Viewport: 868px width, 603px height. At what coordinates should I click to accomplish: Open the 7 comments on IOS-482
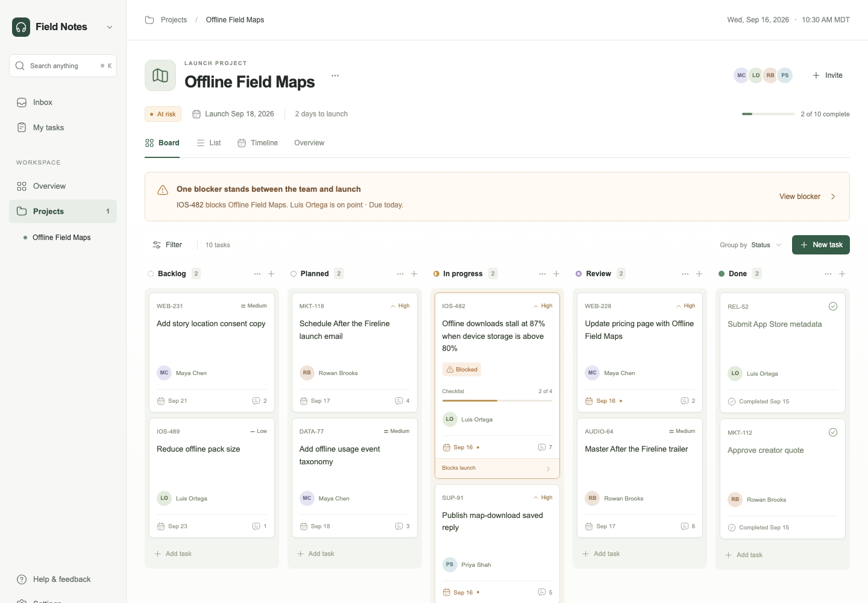click(x=545, y=447)
